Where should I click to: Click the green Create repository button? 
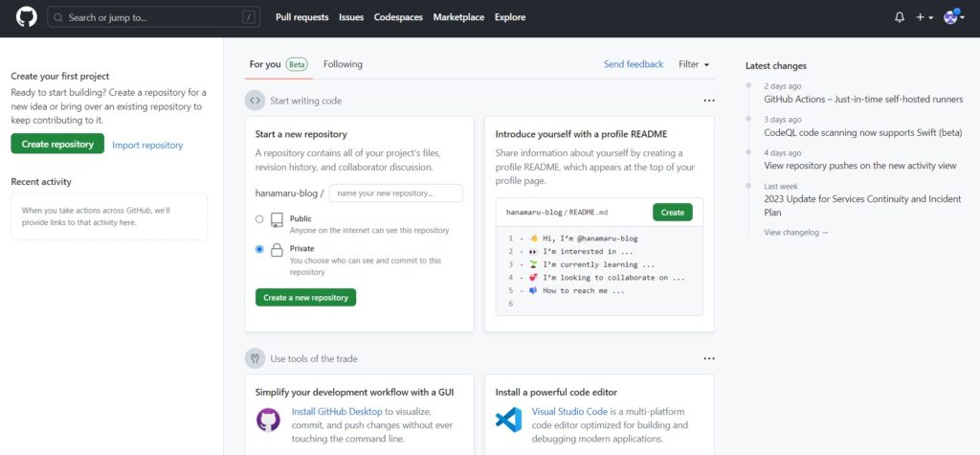tap(57, 144)
